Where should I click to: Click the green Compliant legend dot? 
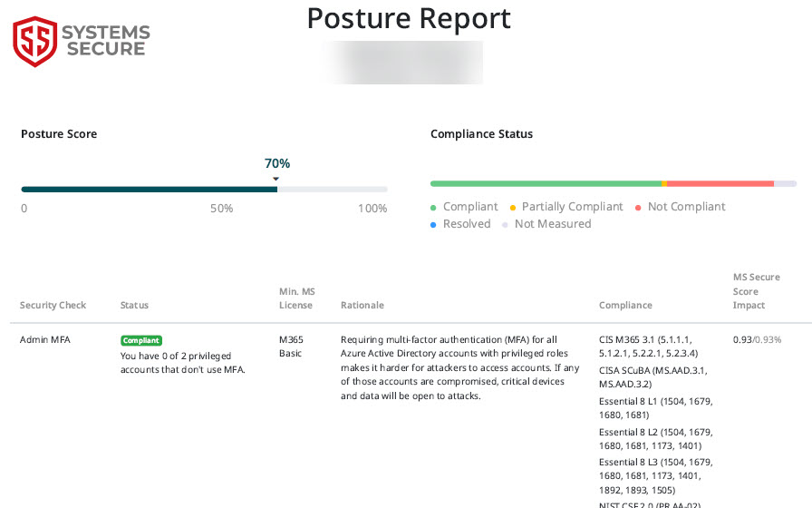point(434,207)
